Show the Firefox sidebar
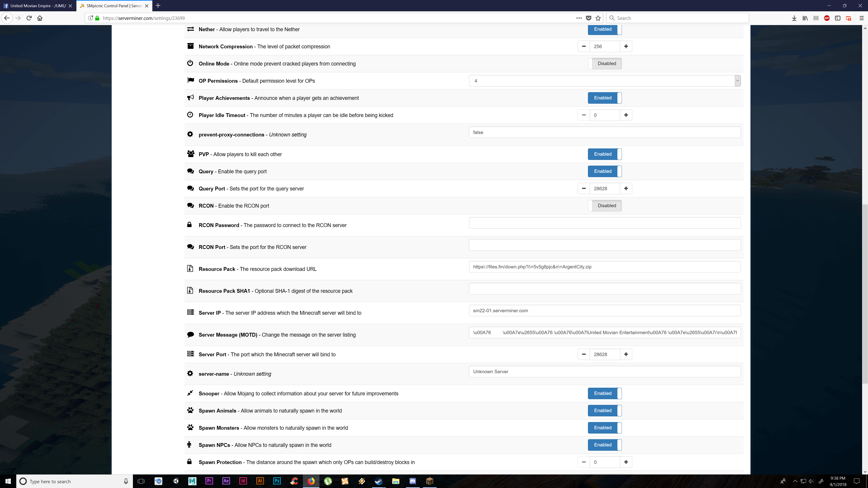The image size is (868, 488). click(837, 18)
